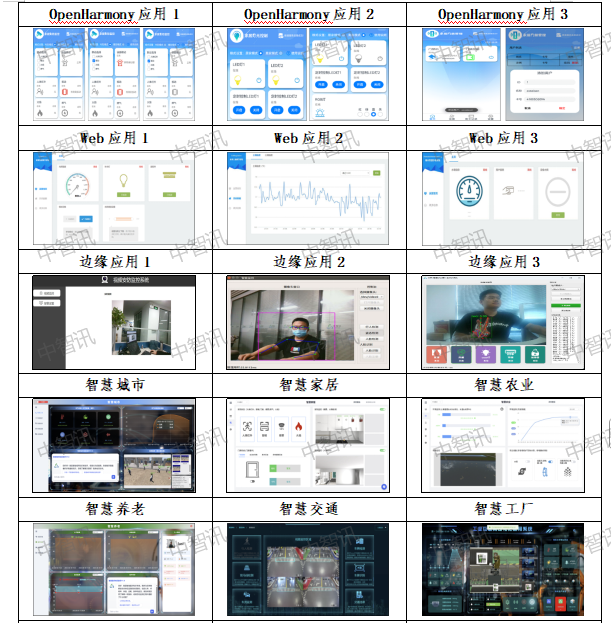
Task: Select the OpenHarmony应用 3 image
Action: [x=503, y=75]
